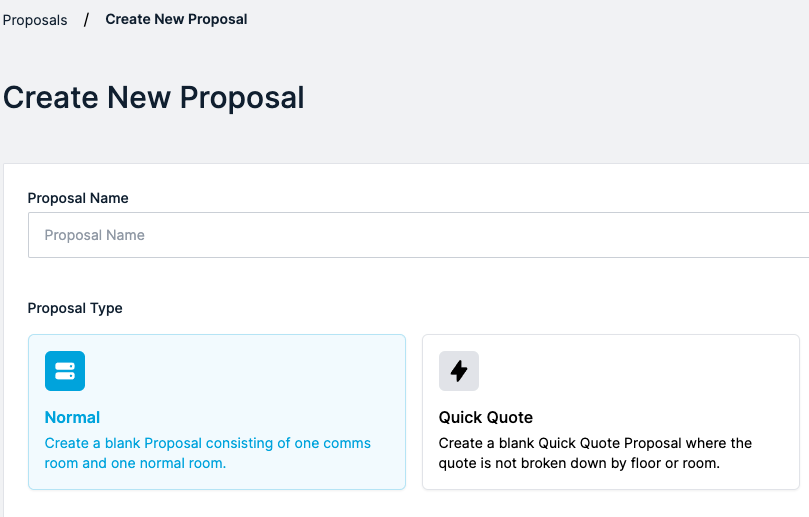809x517 pixels.
Task: Click empty space right of Normal icon
Action: [x=240, y=371]
